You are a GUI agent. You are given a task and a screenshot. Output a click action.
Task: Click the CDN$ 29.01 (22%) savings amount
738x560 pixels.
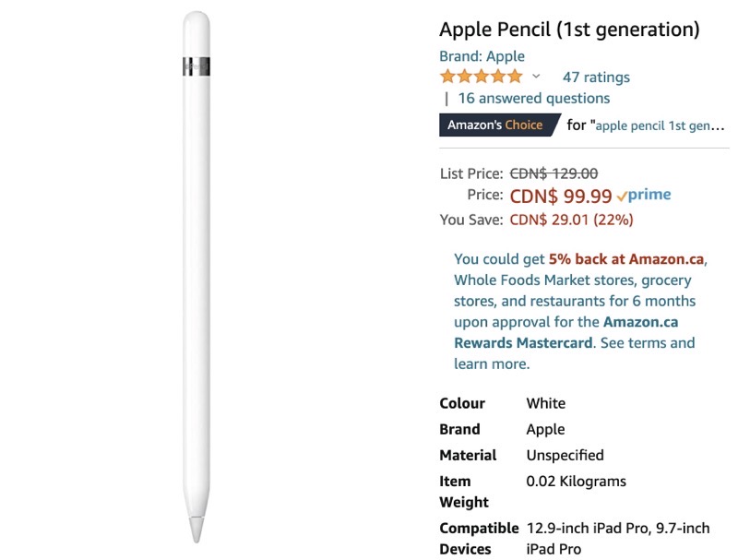point(571,220)
